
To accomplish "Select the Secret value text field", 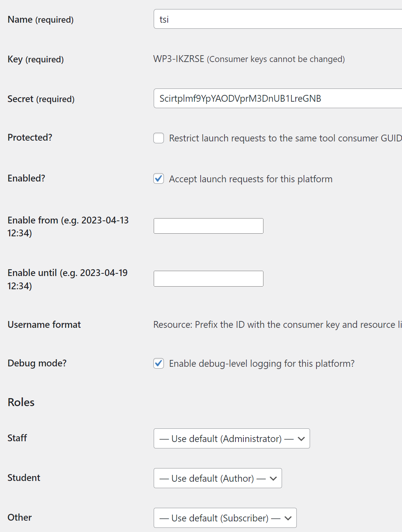I will click(265, 98).
